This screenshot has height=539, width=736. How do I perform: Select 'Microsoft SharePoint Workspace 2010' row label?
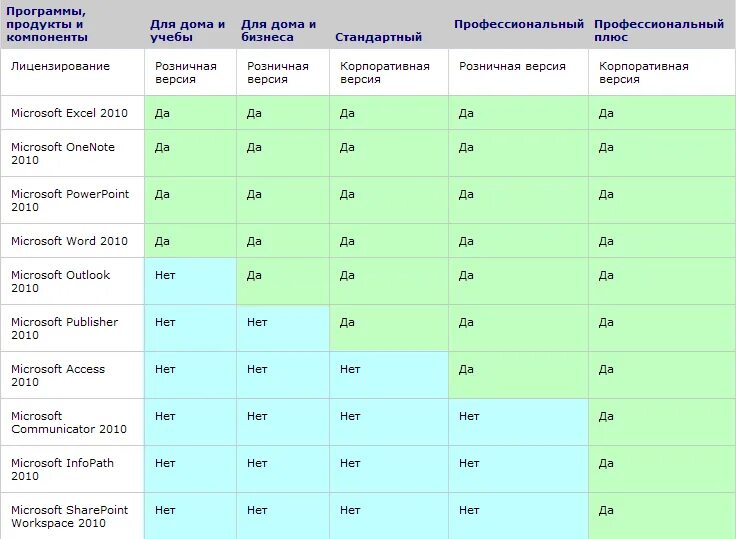point(69,516)
